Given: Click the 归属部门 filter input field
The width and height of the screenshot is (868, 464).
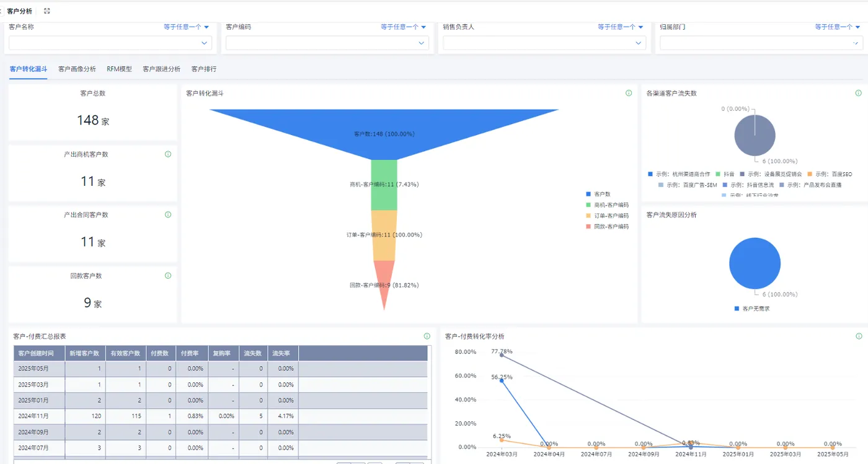Looking at the screenshot, I should click(x=761, y=43).
